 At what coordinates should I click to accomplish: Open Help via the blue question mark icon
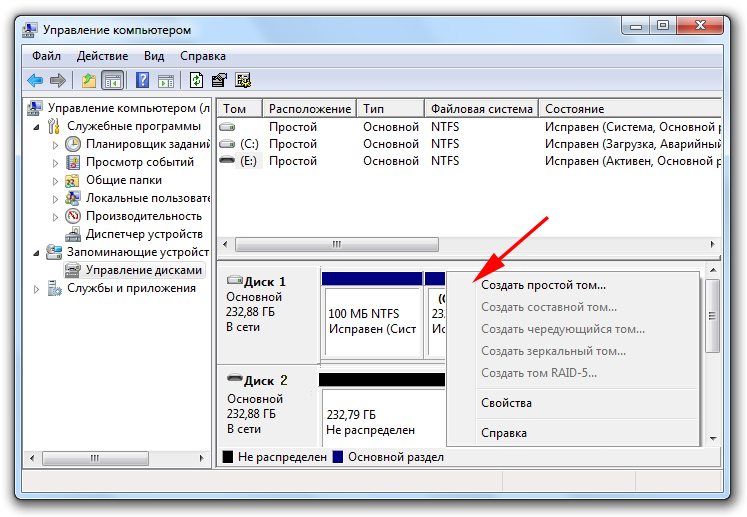click(x=142, y=80)
